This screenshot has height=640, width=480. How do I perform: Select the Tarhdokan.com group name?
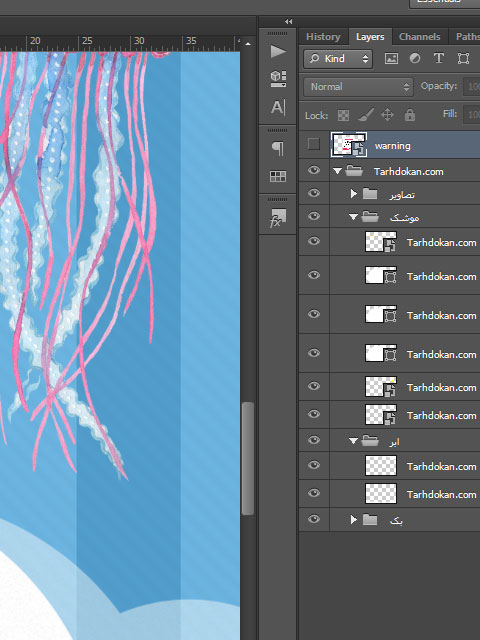[x=409, y=171]
